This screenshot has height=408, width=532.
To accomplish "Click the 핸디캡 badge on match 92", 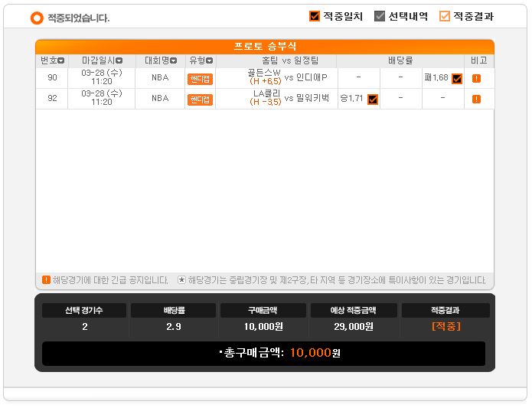I will click(201, 100).
